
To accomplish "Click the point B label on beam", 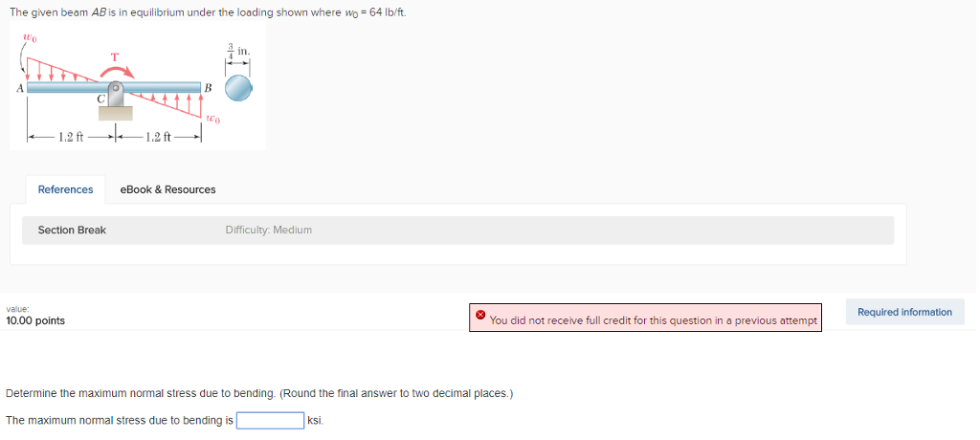I will pos(208,87).
